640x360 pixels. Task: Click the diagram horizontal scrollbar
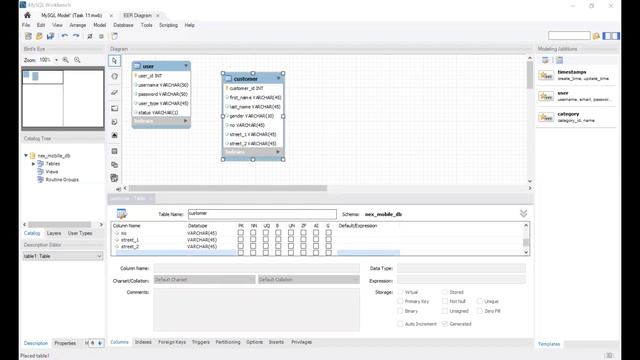click(228, 188)
